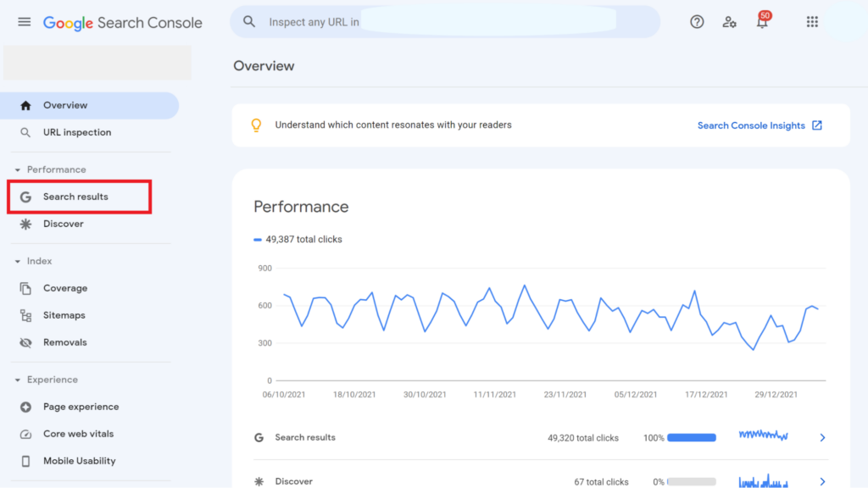Click the 49,387 total clicks legend
The height and width of the screenshot is (488, 868).
click(x=298, y=240)
